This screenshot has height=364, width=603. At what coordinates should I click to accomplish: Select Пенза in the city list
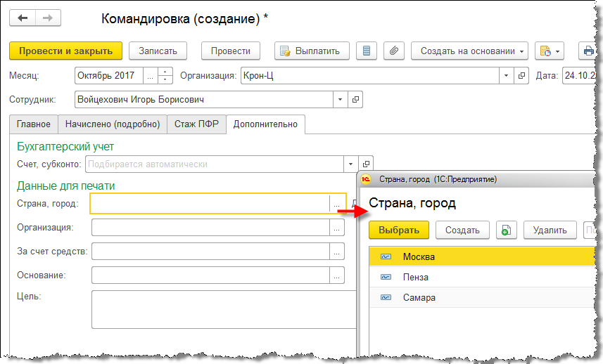415,277
